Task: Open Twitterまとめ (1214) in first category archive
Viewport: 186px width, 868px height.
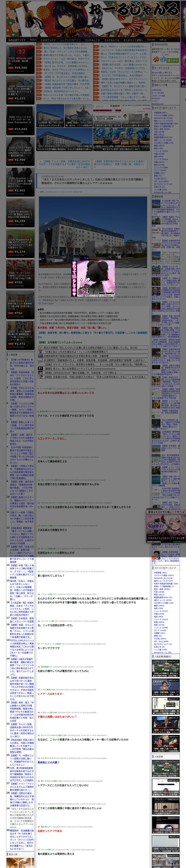Action: (x=163, y=118)
